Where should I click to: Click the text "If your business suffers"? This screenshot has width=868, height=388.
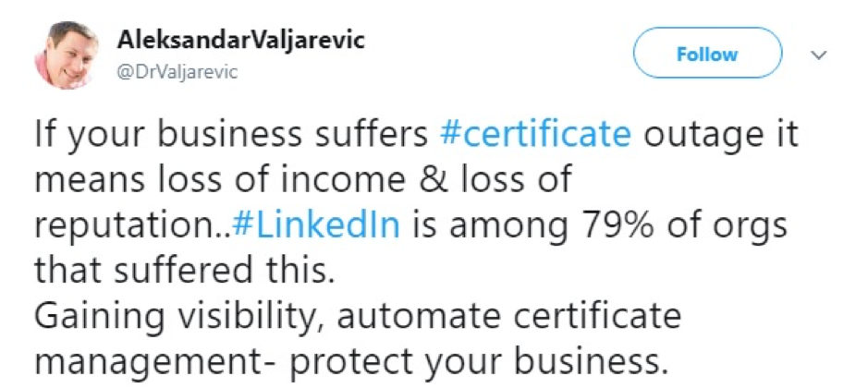point(231,135)
